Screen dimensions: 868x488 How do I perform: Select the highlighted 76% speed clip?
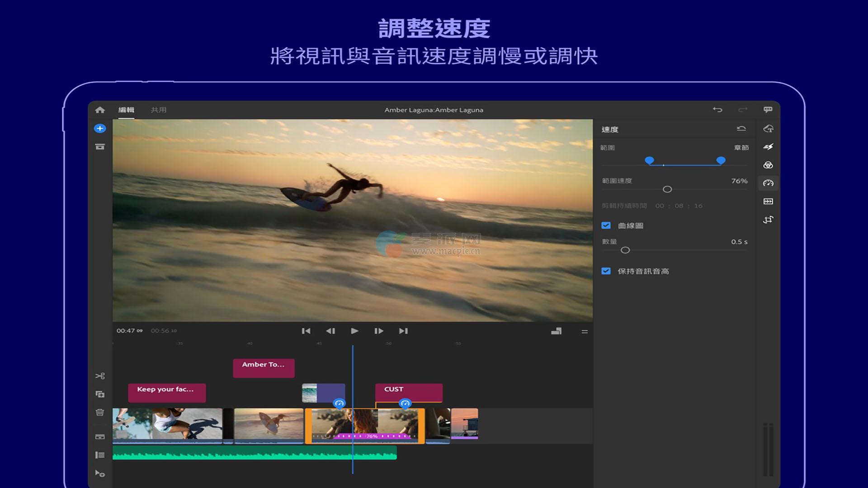pyautogui.click(x=365, y=426)
